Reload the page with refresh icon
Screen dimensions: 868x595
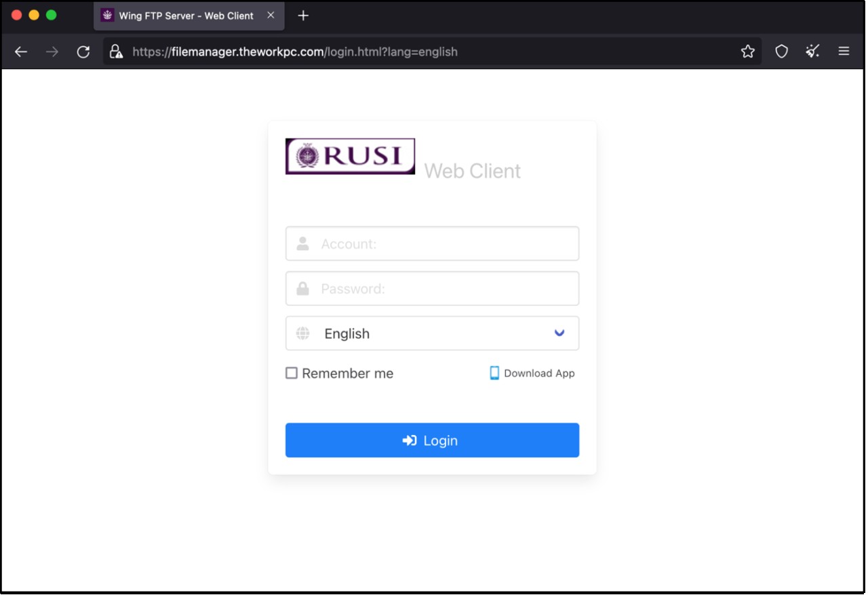pyautogui.click(x=83, y=52)
